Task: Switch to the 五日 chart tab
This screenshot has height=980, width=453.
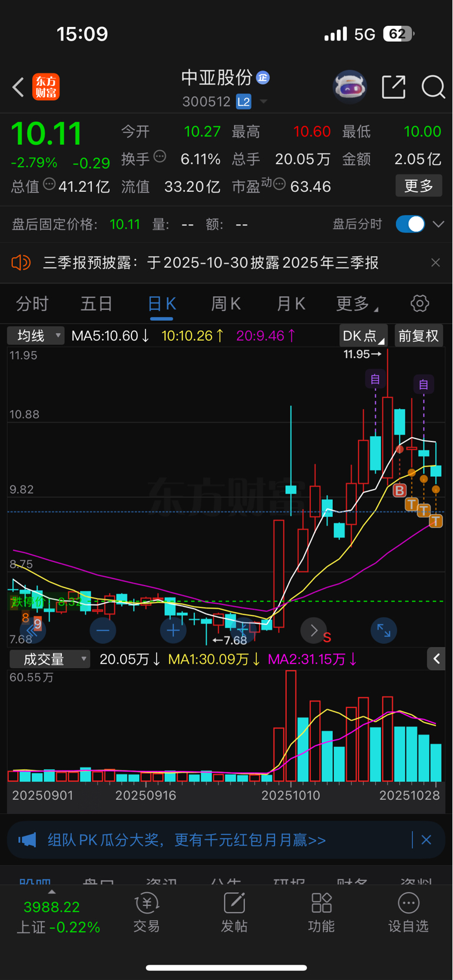Action: coord(97,304)
